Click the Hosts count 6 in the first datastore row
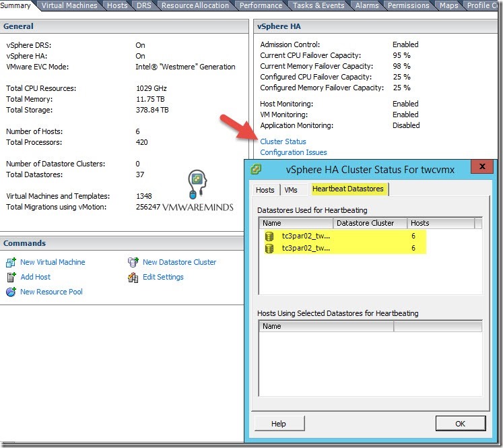The width and height of the screenshot is (503, 448). (x=413, y=236)
